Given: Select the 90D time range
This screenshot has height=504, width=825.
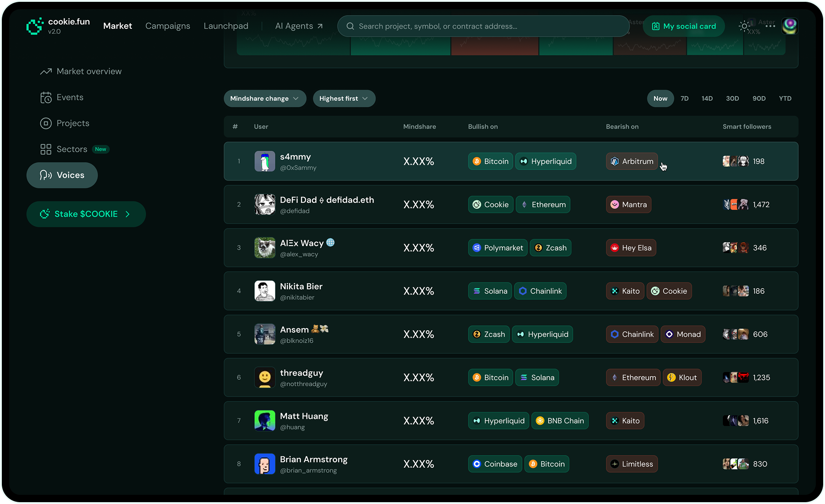Looking at the screenshot, I should 759,99.
